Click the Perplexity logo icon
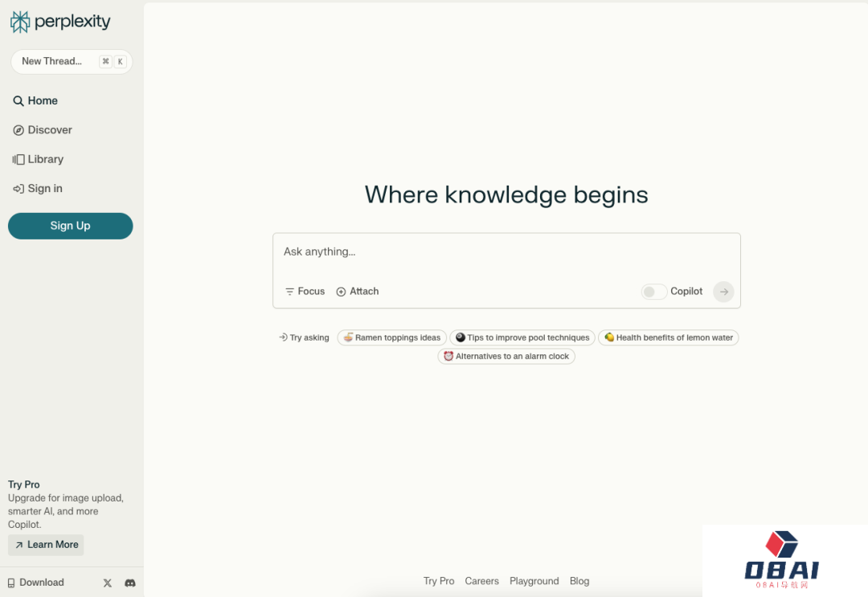 click(20, 22)
